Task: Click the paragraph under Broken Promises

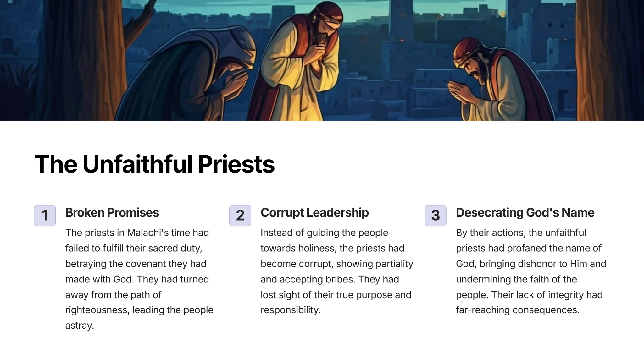Action: [139, 279]
